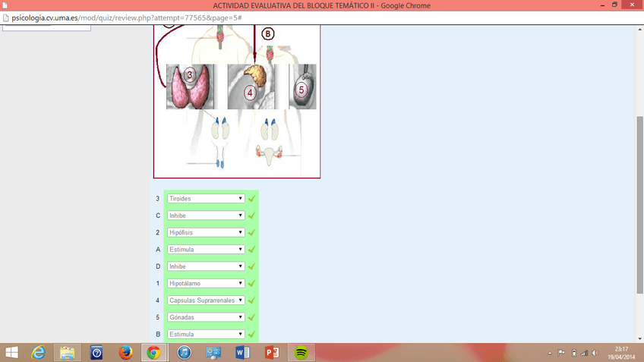Switch to Google Chrome in the taskbar
This screenshot has height=362, width=644.
(154, 353)
